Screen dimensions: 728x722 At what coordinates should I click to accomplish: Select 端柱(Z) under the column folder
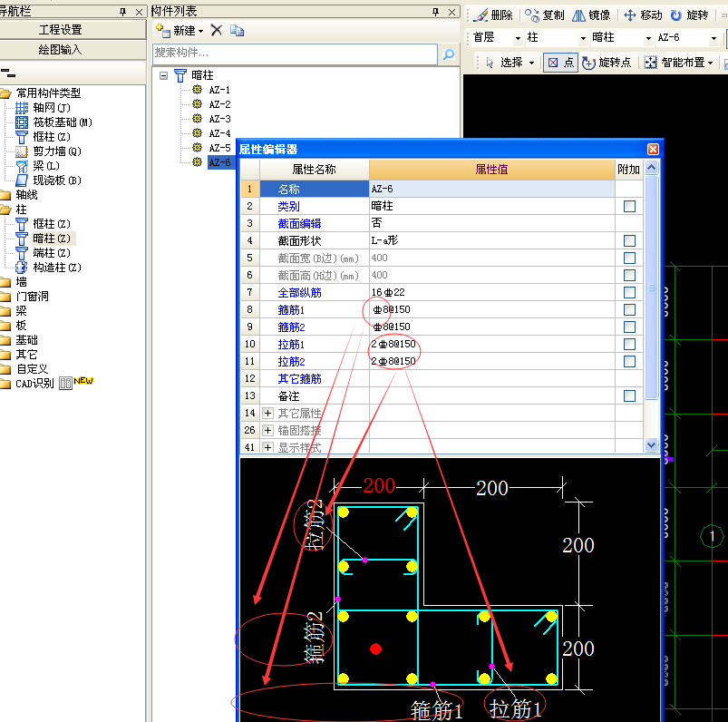[x=44, y=253]
